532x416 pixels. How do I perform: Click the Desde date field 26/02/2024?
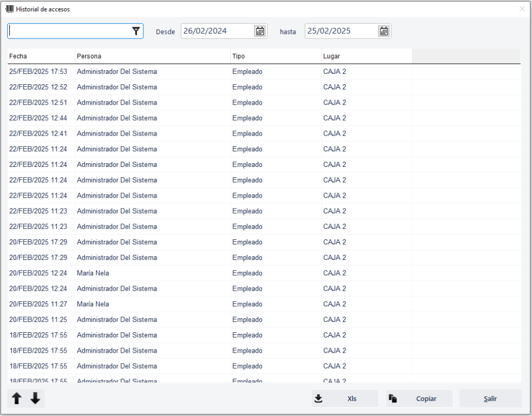[216, 31]
